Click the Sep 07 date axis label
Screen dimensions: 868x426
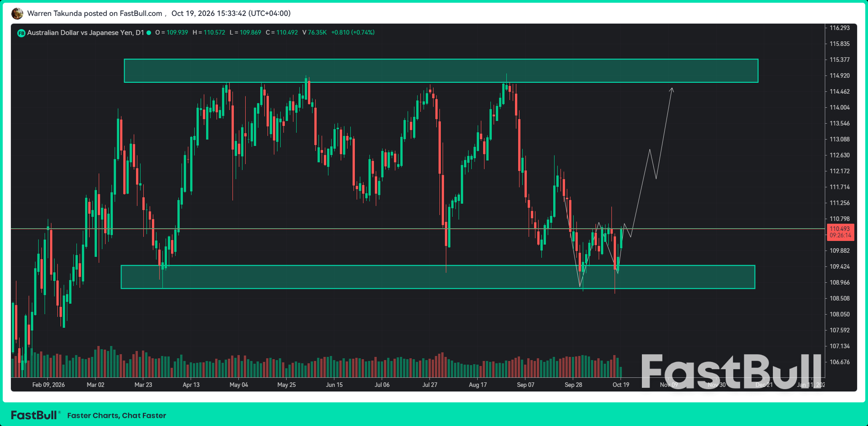pos(525,385)
